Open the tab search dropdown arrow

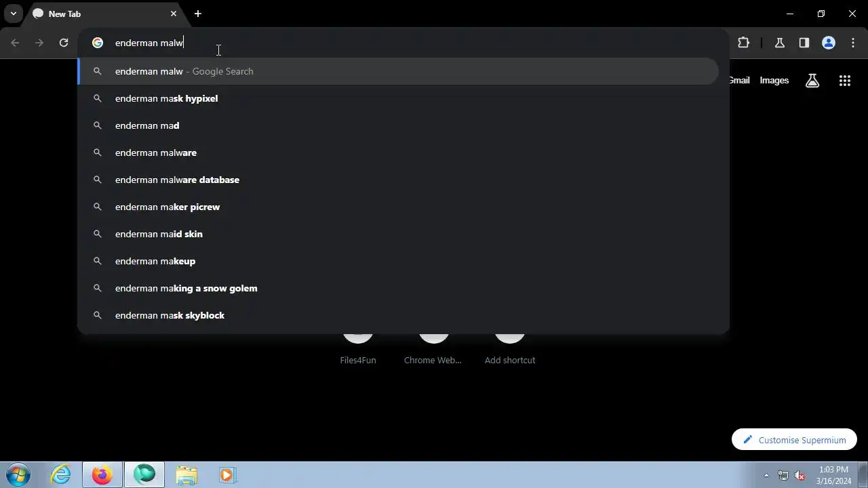[x=13, y=14]
